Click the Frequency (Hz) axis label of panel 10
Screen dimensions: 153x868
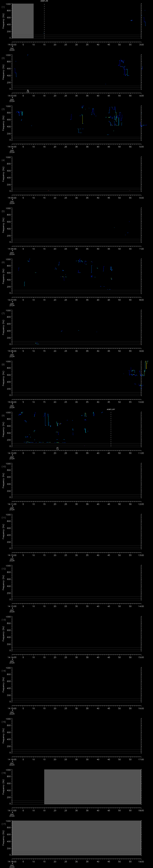[3, 481]
